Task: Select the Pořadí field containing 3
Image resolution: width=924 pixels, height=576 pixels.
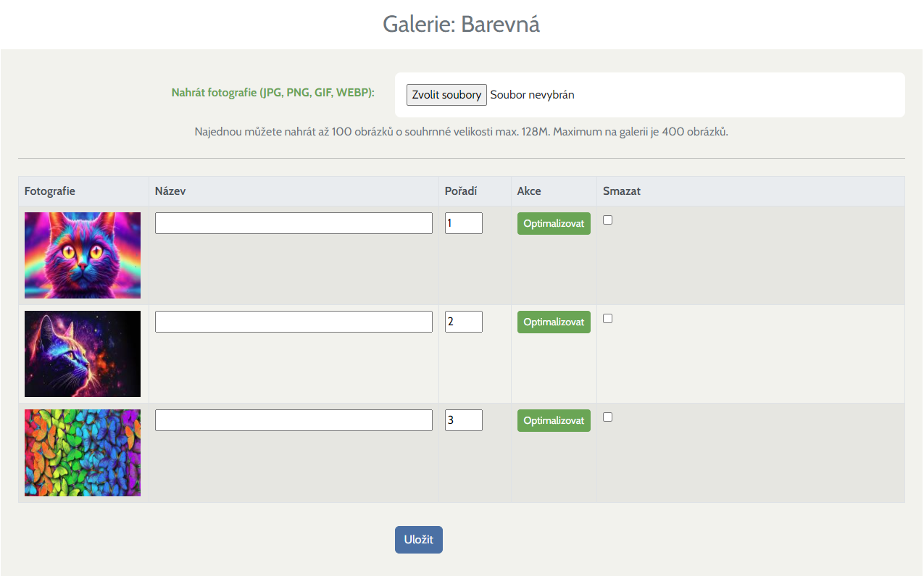Action: (463, 420)
